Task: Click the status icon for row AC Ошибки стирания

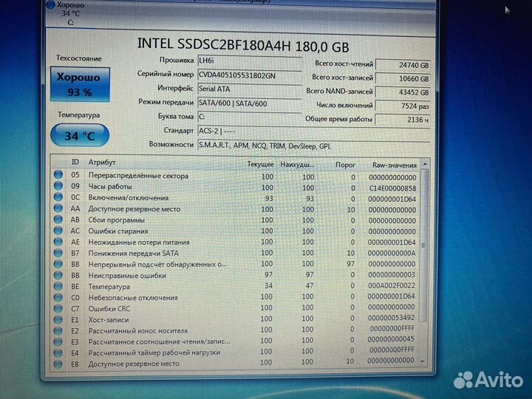Action: tap(58, 231)
